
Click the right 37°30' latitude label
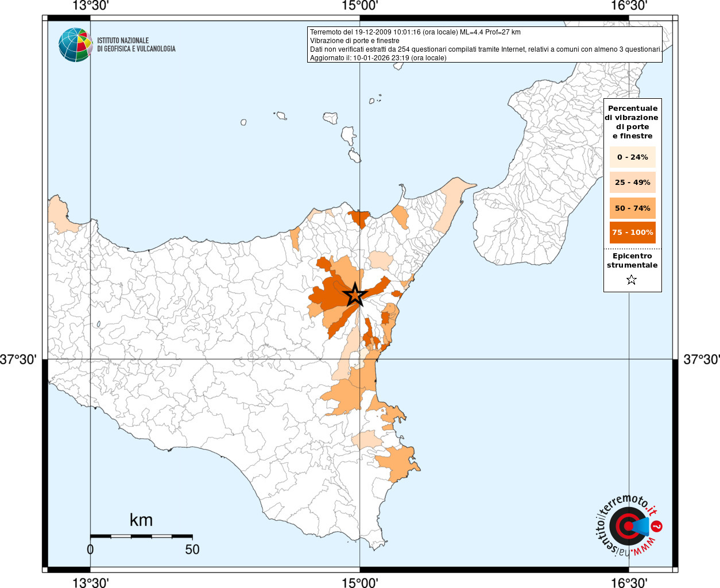pyautogui.click(x=701, y=359)
